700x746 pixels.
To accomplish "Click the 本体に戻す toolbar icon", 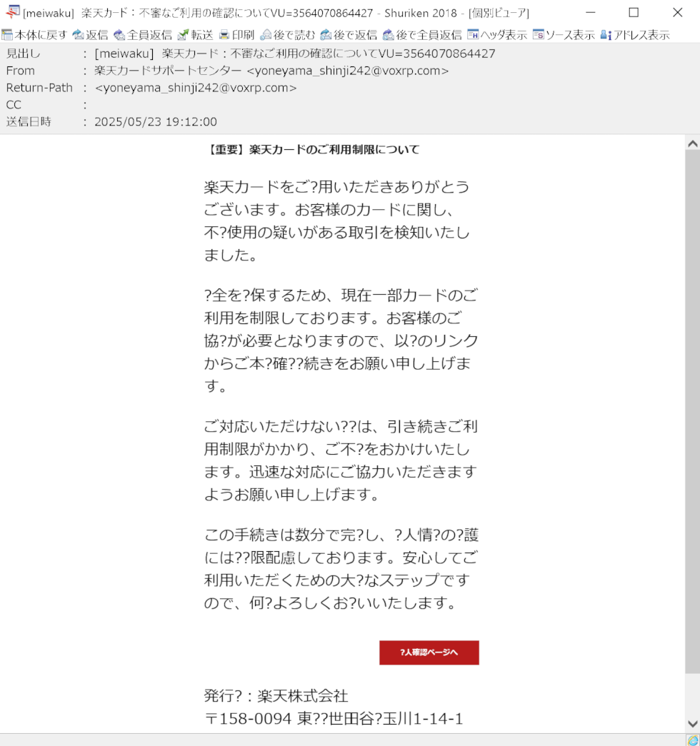I will (7, 35).
